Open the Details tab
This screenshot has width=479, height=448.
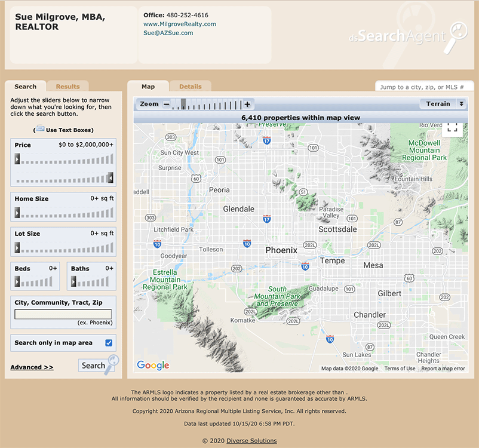click(x=191, y=87)
